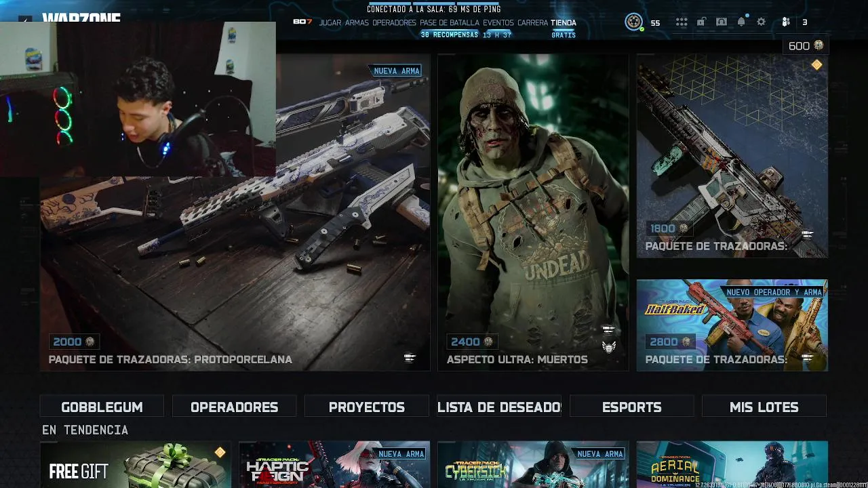Open the PROYECTOS store category
Image resolution: width=868 pixels, height=488 pixels.
tap(367, 407)
